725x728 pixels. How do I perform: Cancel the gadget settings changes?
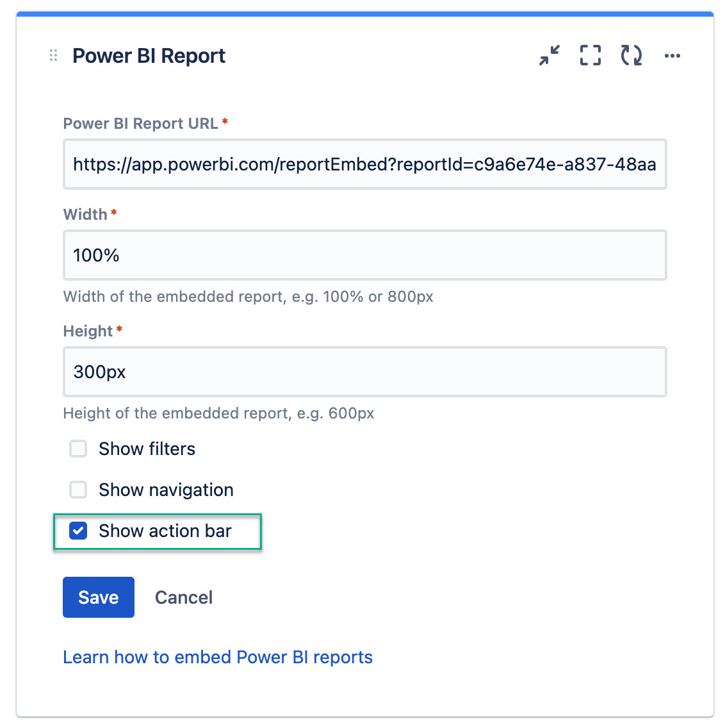click(184, 597)
